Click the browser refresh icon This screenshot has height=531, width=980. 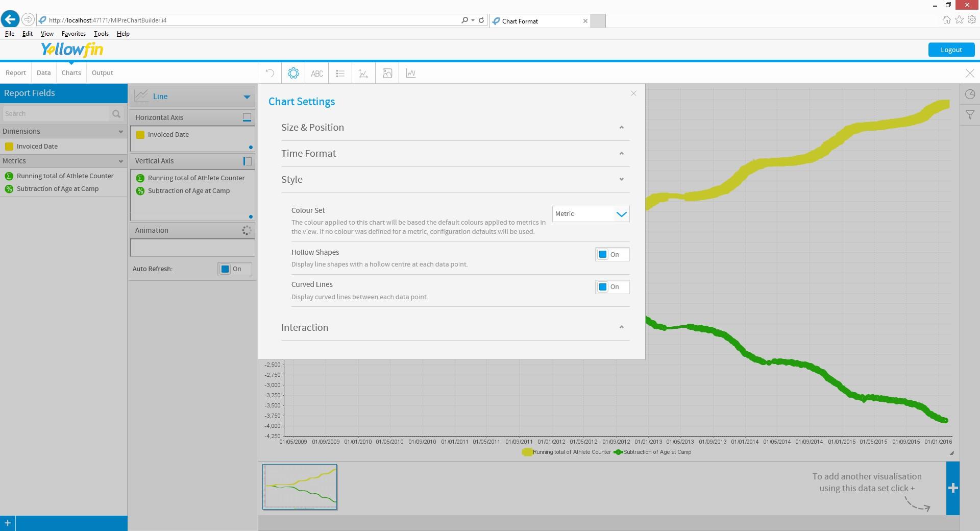coord(481,20)
